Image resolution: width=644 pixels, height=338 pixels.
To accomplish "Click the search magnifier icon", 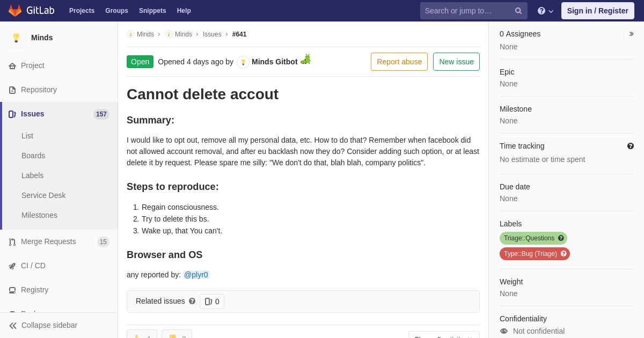I will [518, 11].
